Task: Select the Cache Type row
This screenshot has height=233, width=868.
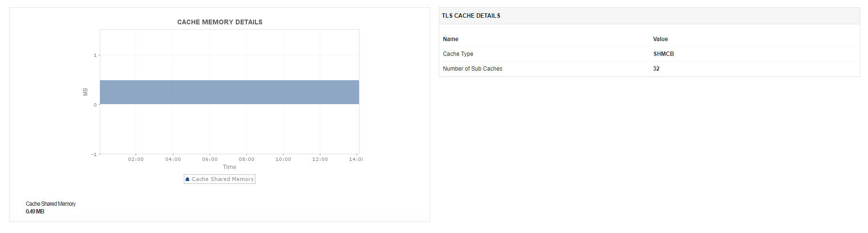Action: (649, 54)
